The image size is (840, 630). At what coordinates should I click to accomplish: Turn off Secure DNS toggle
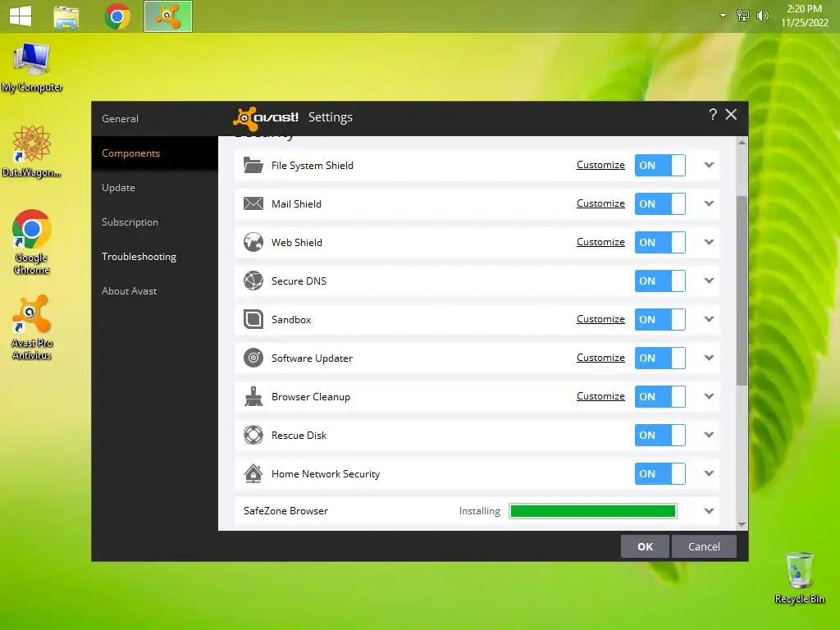click(x=660, y=281)
